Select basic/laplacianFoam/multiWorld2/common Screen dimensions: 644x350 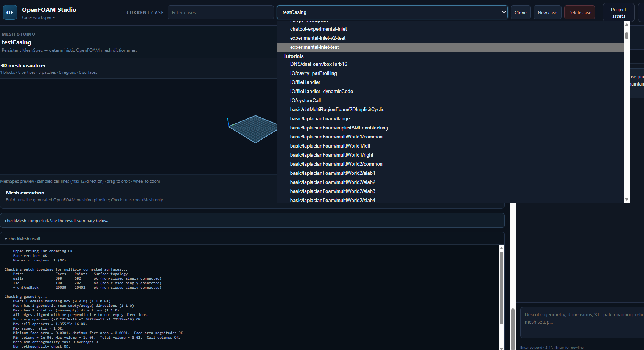click(x=450, y=164)
